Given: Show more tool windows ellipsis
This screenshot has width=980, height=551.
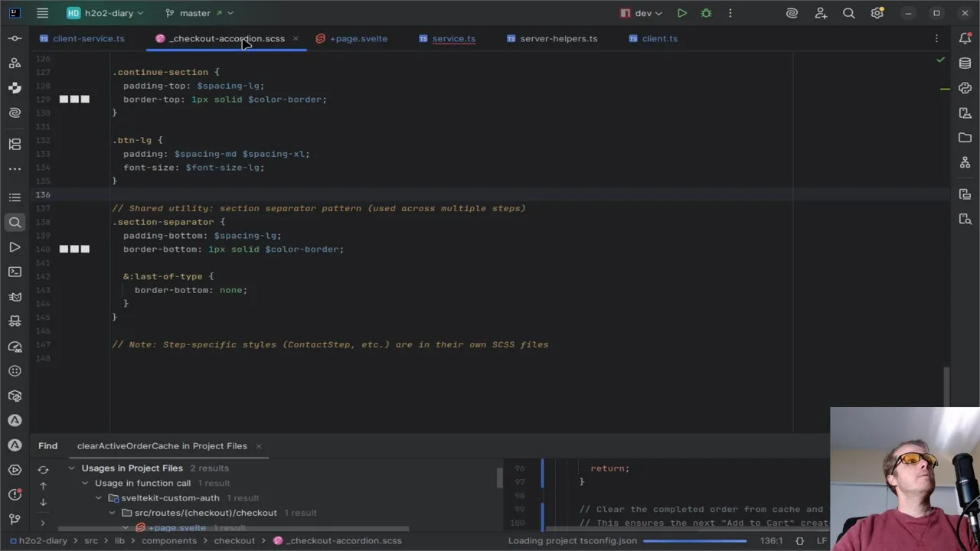Looking at the screenshot, I should (x=15, y=168).
